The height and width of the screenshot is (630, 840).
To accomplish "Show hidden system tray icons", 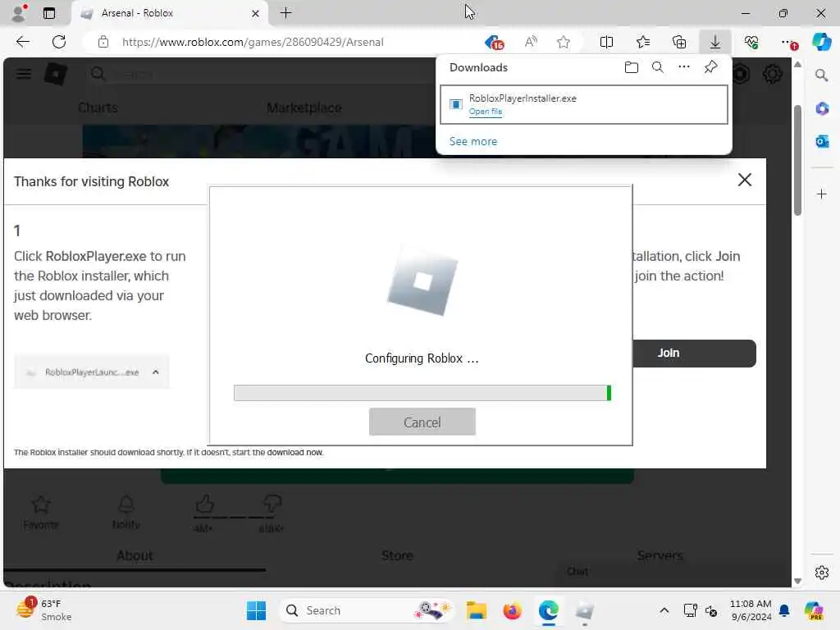I will point(664,610).
